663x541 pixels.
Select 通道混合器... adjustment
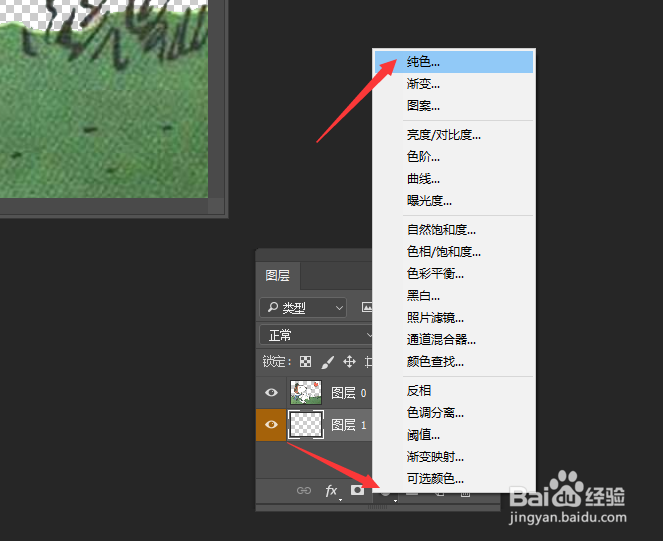point(454,340)
